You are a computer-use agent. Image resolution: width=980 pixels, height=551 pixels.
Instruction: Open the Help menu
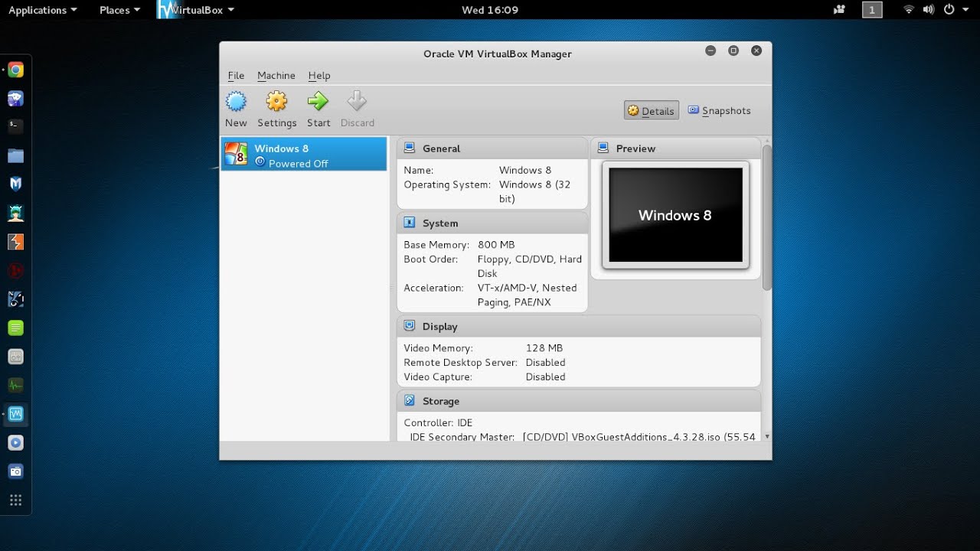pyautogui.click(x=319, y=76)
